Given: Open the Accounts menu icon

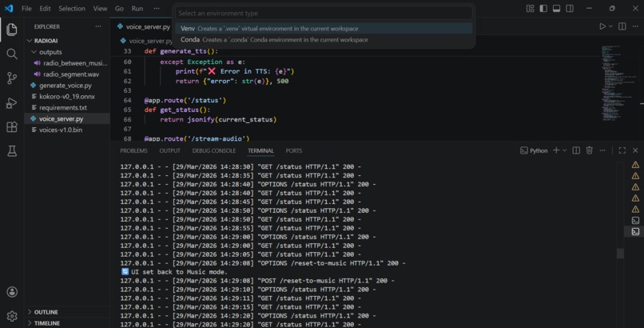Looking at the screenshot, I should pos(12,292).
